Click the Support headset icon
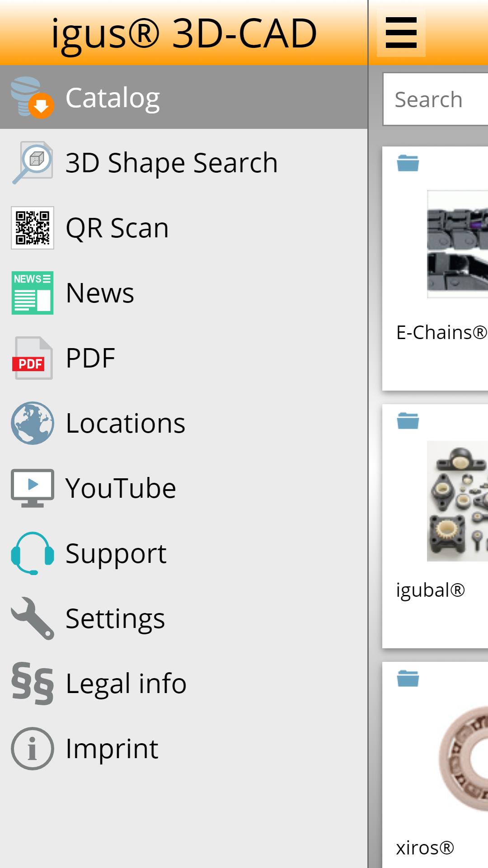The width and height of the screenshot is (488, 868). click(33, 553)
